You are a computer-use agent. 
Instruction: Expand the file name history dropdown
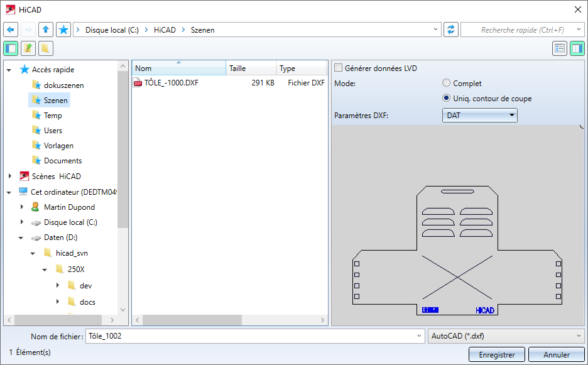click(x=419, y=336)
